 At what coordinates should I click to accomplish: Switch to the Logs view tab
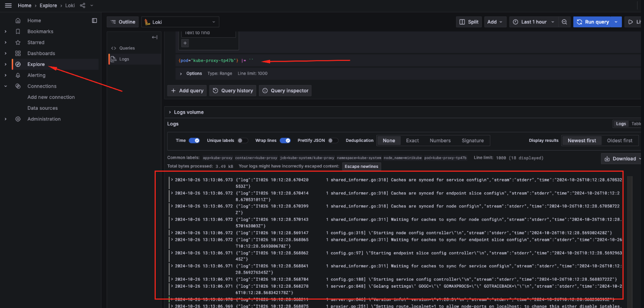(x=621, y=124)
